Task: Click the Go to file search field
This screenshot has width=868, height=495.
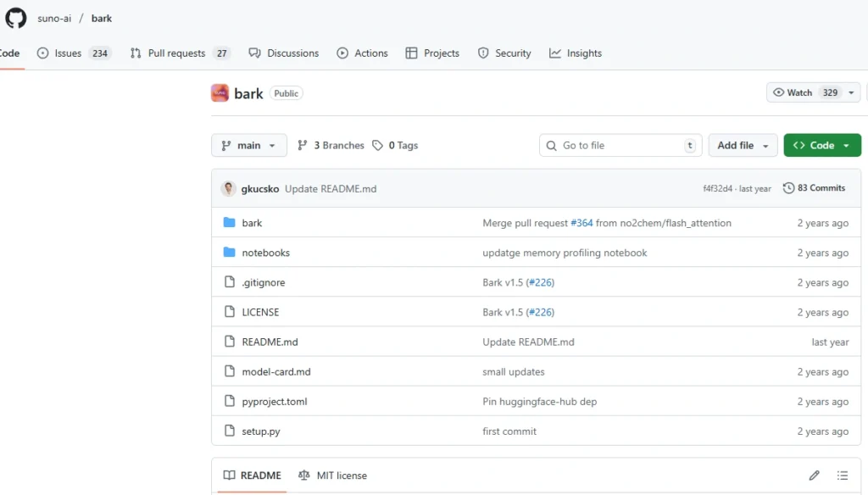Action: [621, 146]
